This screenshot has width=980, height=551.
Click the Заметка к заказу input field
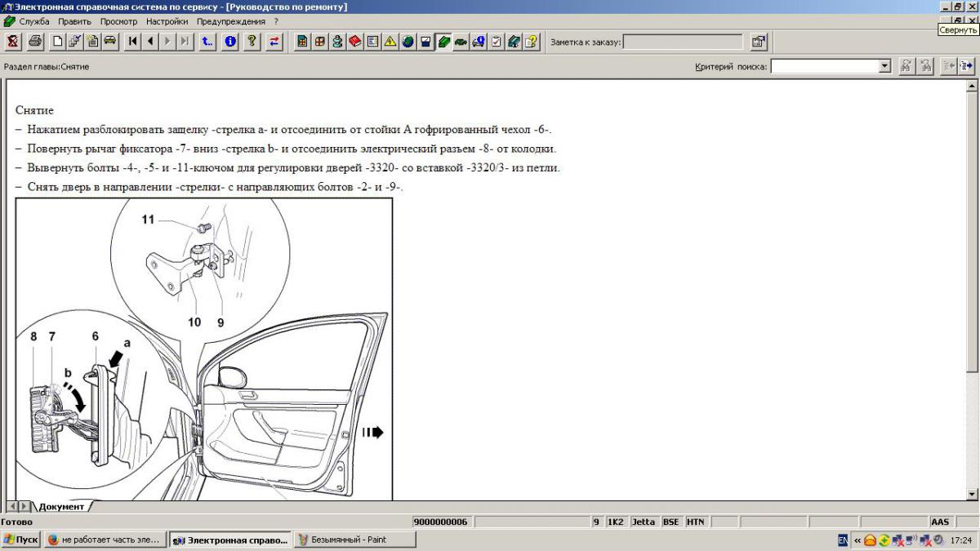click(x=683, y=42)
